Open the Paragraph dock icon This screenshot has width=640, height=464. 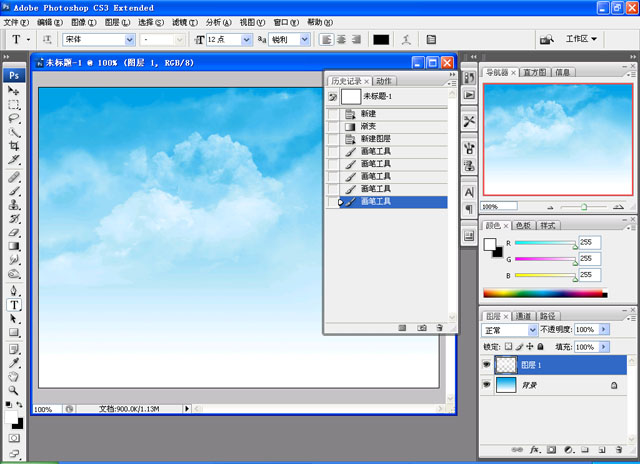tap(469, 209)
